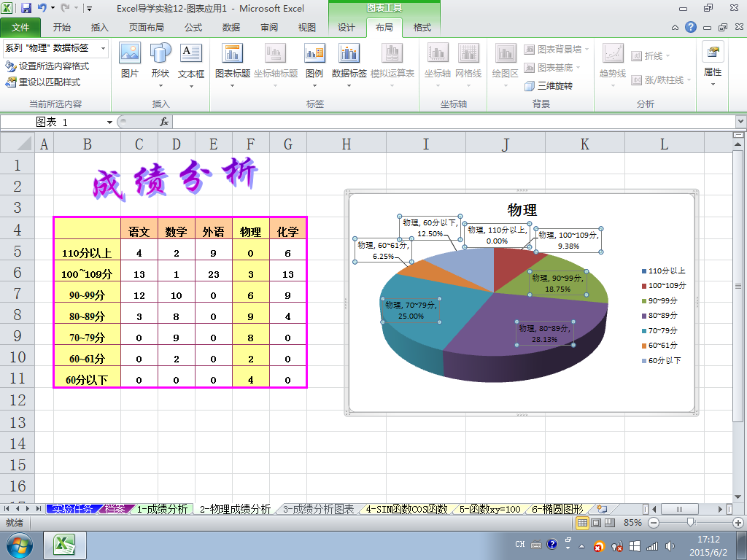Click the 物理 chart title
Viewport: 747px width, 560px height.
[522, 209]
